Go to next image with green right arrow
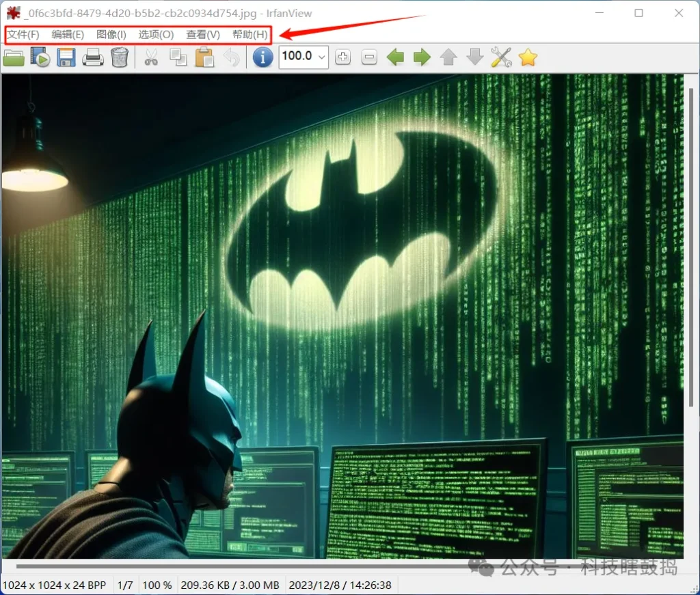Image resolution: width=700 pixels, height=595 pixels. [x=422, y=57]
